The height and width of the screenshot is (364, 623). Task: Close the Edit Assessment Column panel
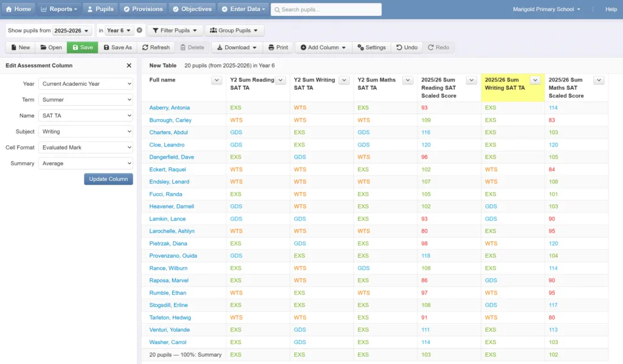pyautogui.click(x=129, y=66)
